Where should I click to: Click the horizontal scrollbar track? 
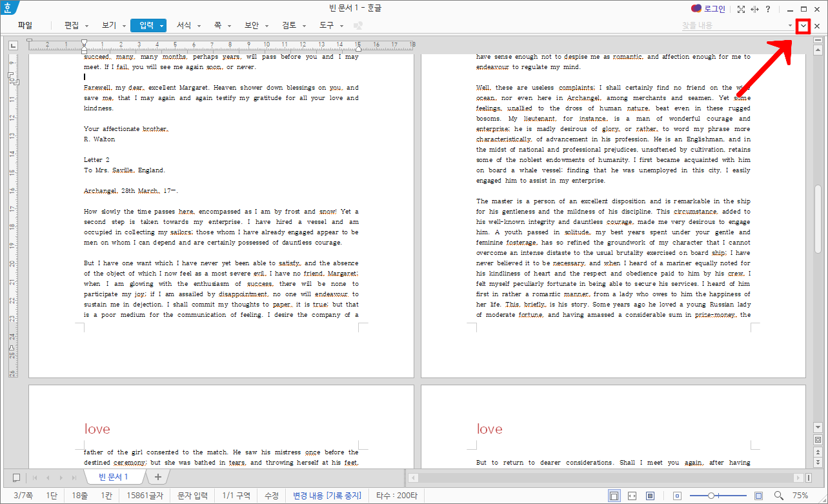(x=606, y=478)
